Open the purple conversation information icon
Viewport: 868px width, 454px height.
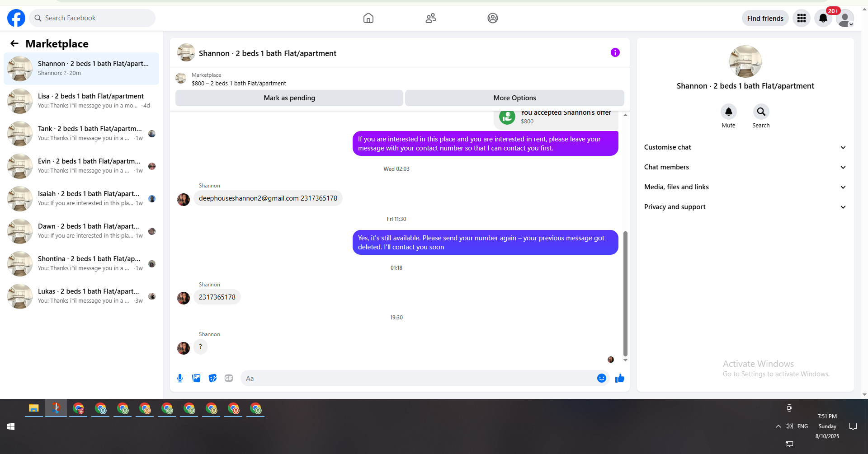click(615, 52)
